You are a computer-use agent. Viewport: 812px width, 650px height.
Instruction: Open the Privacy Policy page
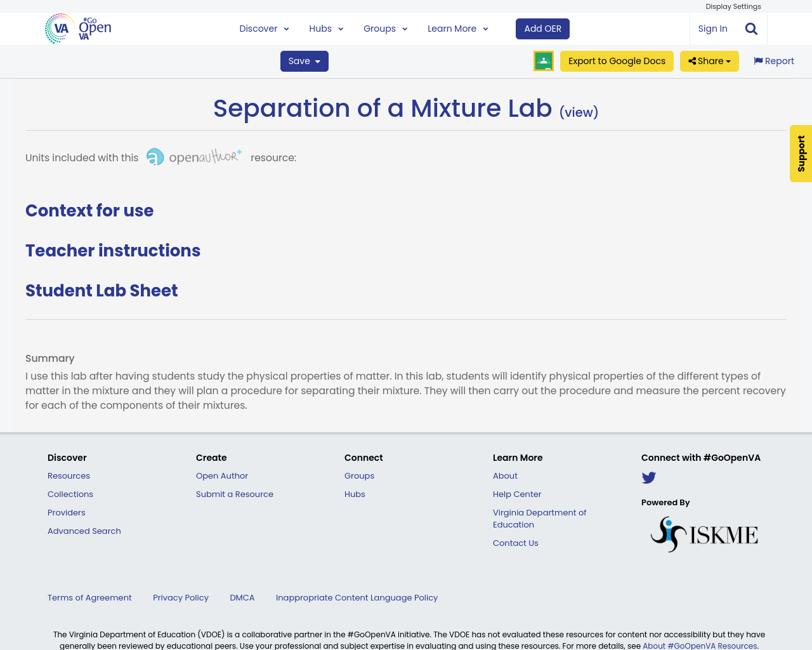pos(180,597)
